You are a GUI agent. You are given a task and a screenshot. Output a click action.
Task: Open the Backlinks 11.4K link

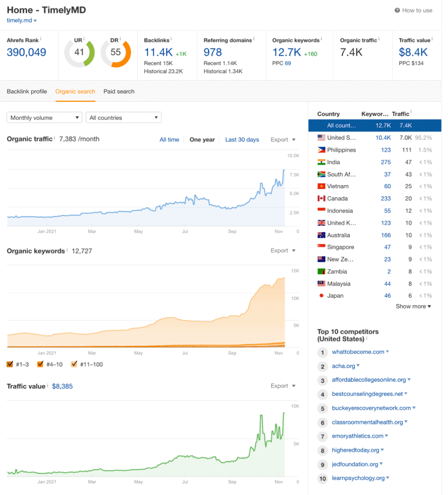tap(159, 52)
